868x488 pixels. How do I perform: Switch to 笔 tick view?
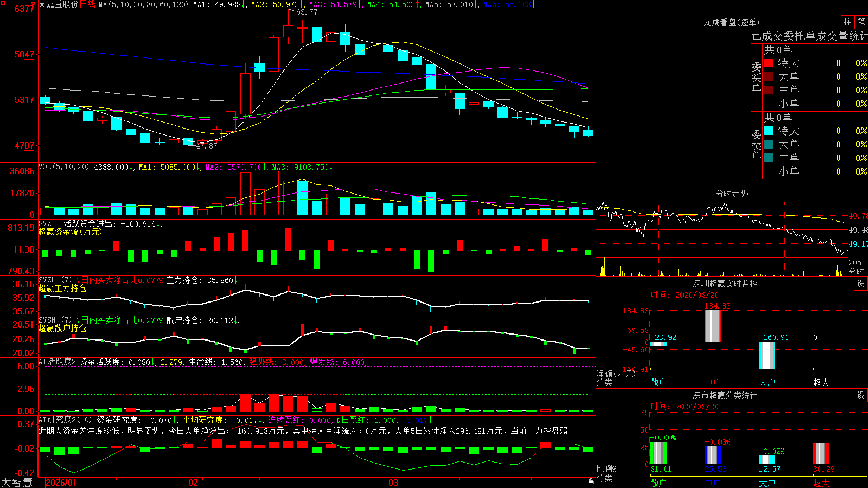pyautogui.click(x=861, y=22)
